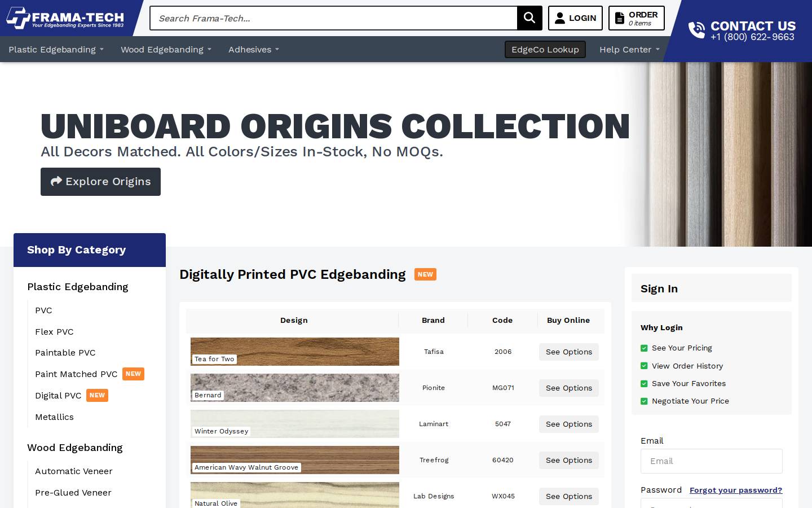
Task: Expand the Plastic Edgebanding menu
Action: click(x=56, y=50)
